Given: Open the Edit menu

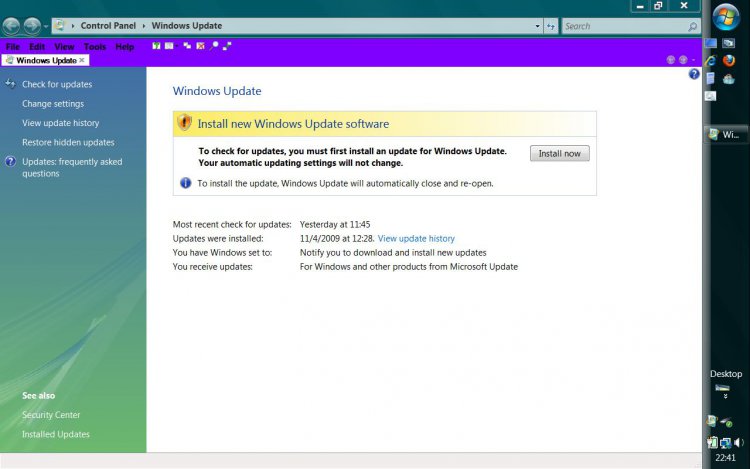Looking at the screenshot, I should click(x=37, y=47).
